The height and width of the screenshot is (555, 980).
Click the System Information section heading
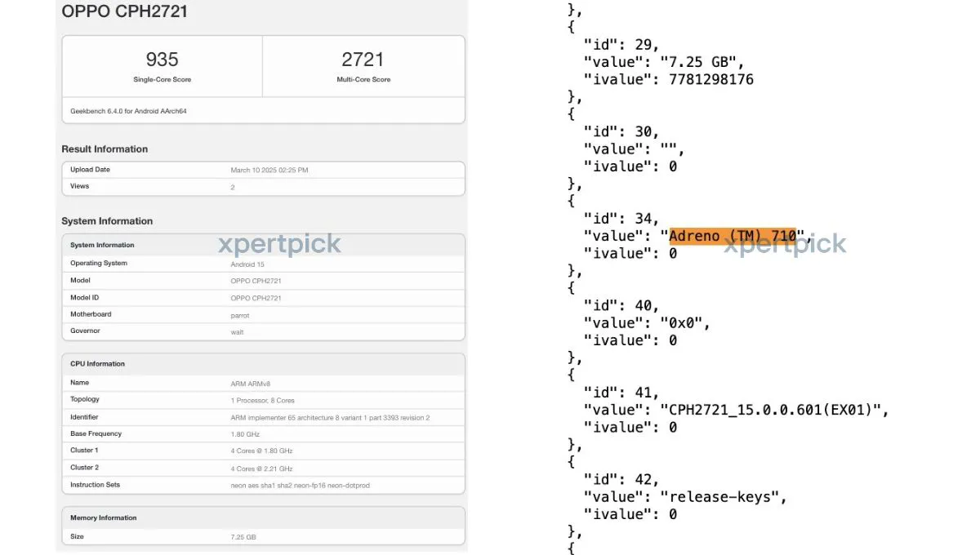pos(107,221)
